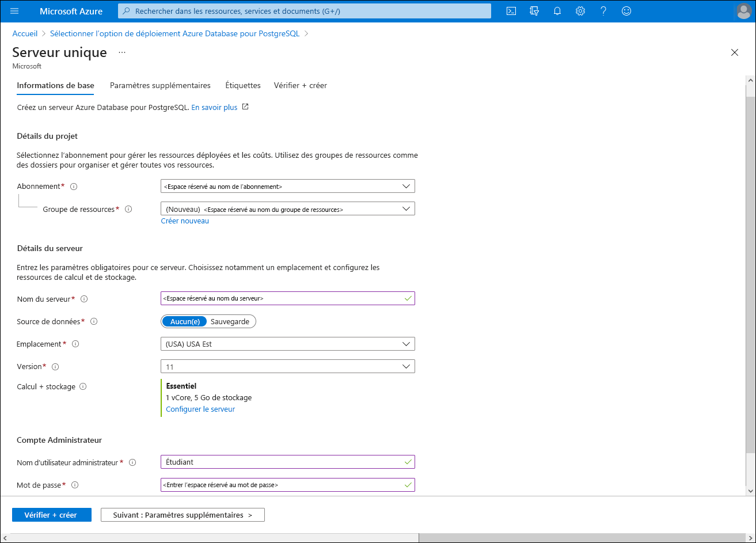756x543 pixels.
Task: Click the Nom du serveur input field
Action: point(288,299)
